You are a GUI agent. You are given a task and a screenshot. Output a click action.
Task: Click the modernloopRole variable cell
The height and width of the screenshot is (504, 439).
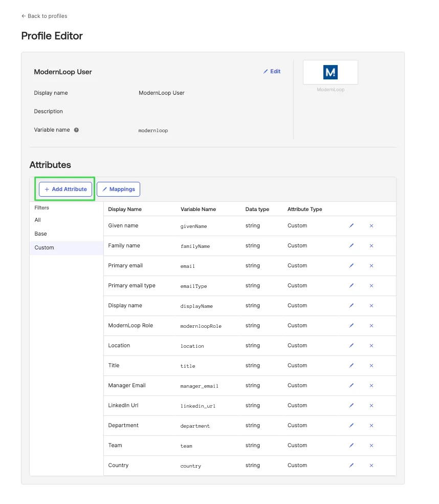[201, 326]
